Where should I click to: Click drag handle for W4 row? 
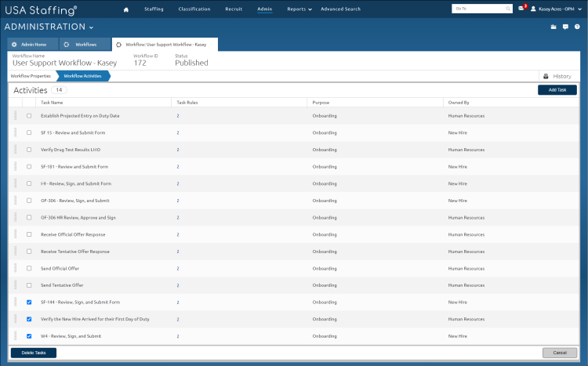pos(16,336)
